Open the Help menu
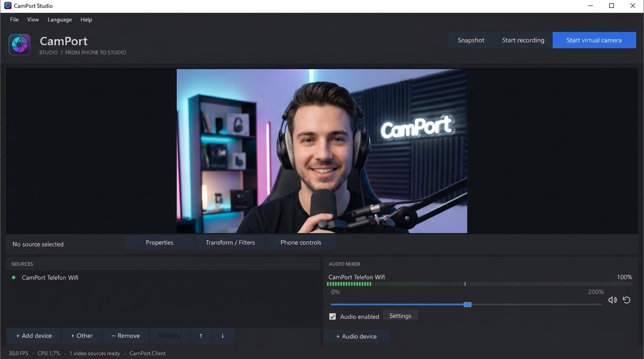This screenshot has height=359, width=644. (86, 20)
